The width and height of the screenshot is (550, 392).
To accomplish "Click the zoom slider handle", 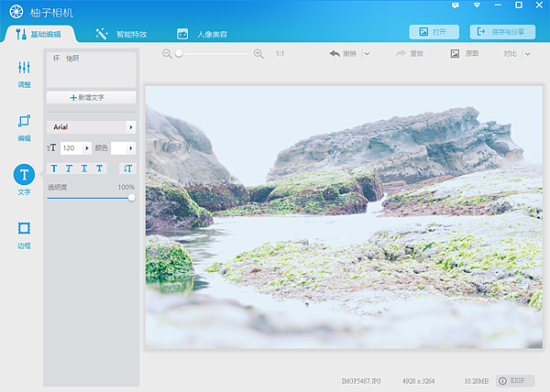I will click(x=179, y=53).
